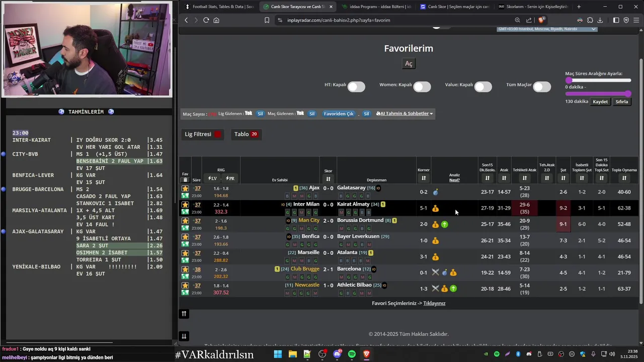Toggle the Value: Kapalı switch
Image resolution: width=644 pixels, height=362 pixels.
[x=483, y=86]
